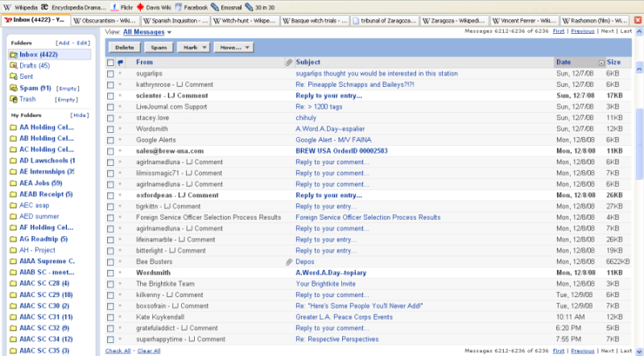Image resolution: width=644 pixels, height=356 pixels.
Task: Click AA Holding Cel folder icon
Action: click(13, 127)
